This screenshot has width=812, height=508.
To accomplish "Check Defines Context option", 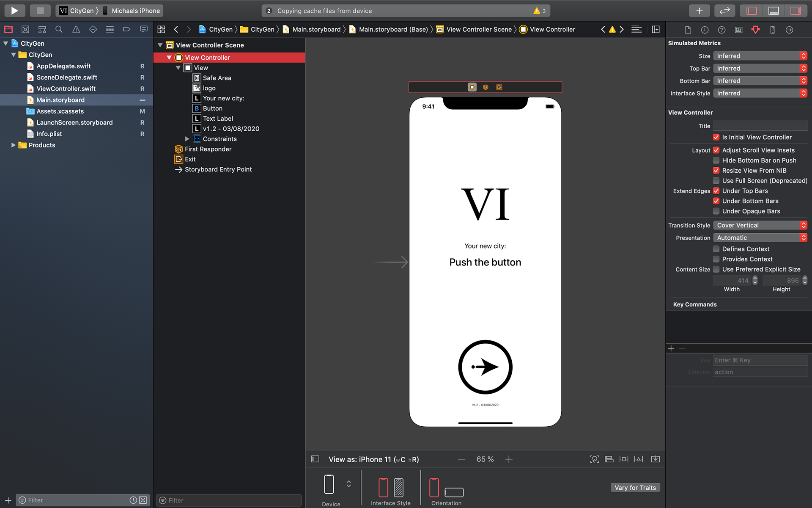I will [716, 249].
